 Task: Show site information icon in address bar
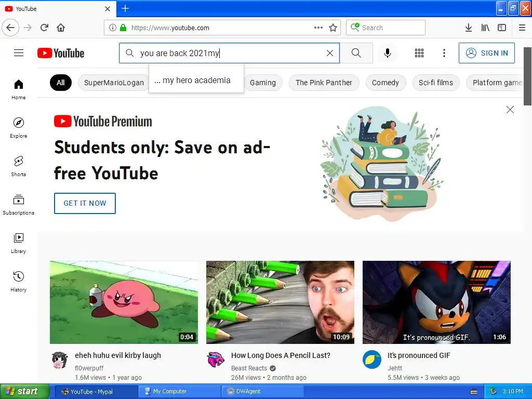click(112, 28)
